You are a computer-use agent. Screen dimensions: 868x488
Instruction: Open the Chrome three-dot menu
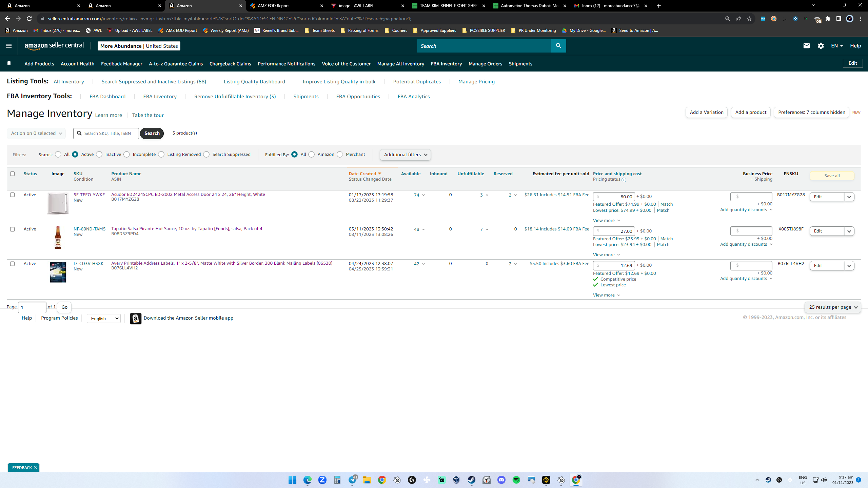pos(861,19)
